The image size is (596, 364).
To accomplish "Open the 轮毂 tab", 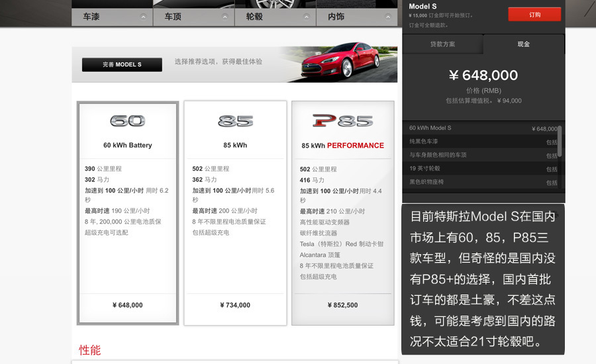I will [275, 17].
